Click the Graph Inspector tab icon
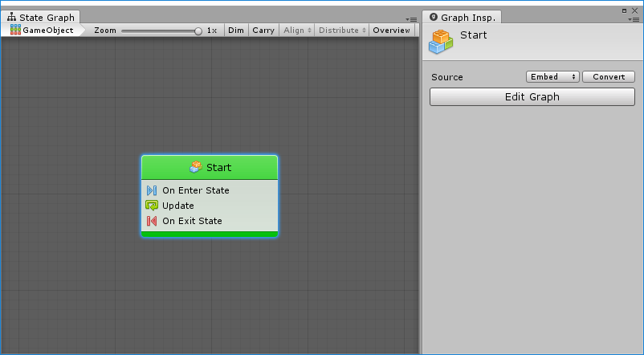This screenshot has height=355, width=644. [432, 17]
